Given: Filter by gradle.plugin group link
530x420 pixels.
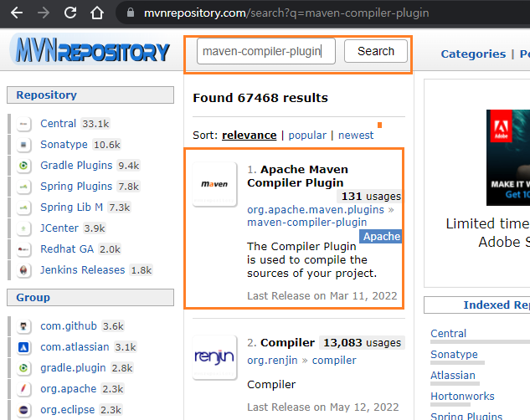Looking at the screenshot, I should coord(73,368).
